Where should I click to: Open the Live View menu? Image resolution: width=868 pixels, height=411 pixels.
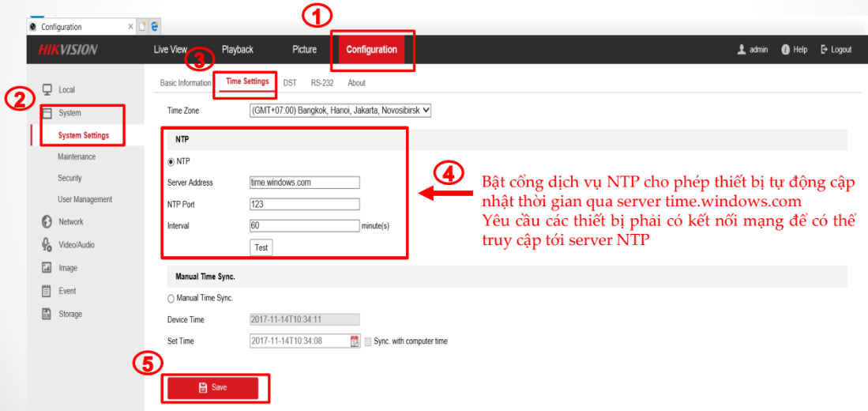coord(170,50)
